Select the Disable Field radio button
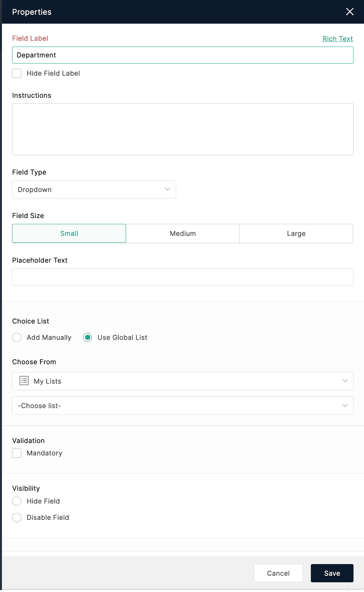Image resolution: width=364 pixels, height=592 pixels. pyautogui.click(x=17, y=518)
